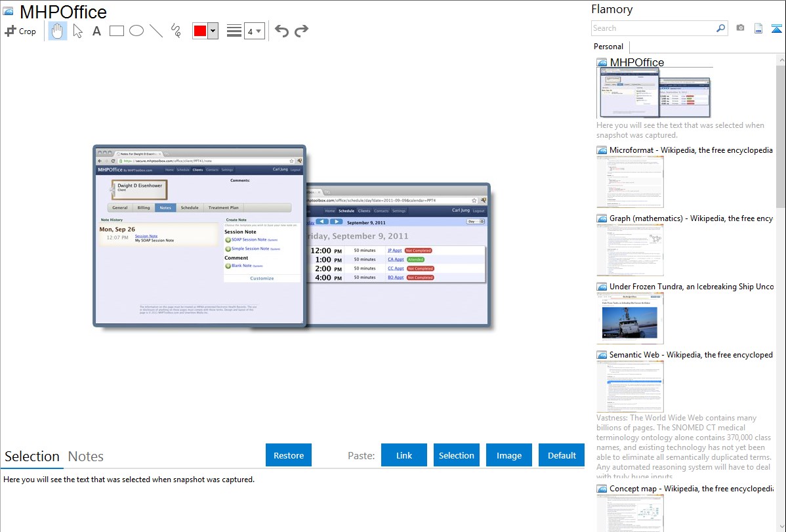The width and height of the screenshot is (786, 532).
Task: Click the document page icon
Action: (758, 28)
